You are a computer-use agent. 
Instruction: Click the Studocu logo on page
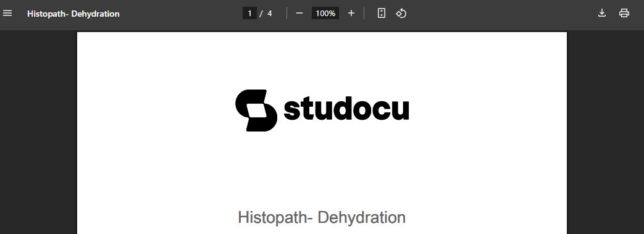pyautogui.click(x=322, y=110)
